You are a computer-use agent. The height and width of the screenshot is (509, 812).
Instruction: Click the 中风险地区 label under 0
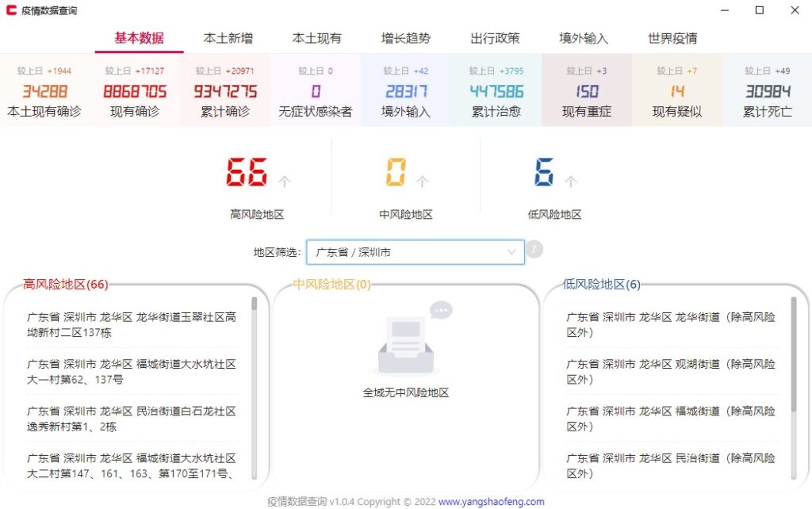click(x=405, y=214)
